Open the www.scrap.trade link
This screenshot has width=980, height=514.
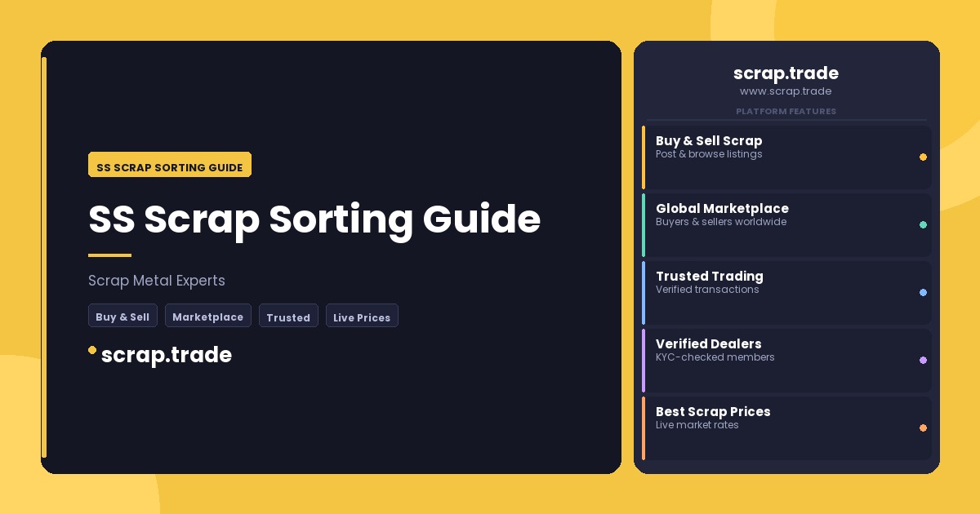coord(786,91)
